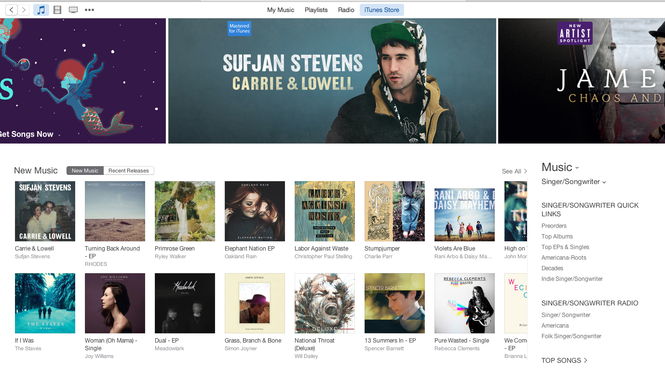Screen dimensions: 665x370
Task: Select the Music note library icon
Action: 41,10
